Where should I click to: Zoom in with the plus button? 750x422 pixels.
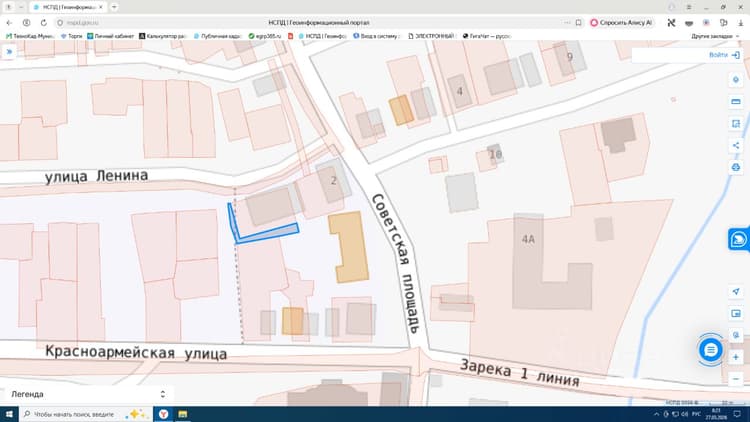point(736,357)
